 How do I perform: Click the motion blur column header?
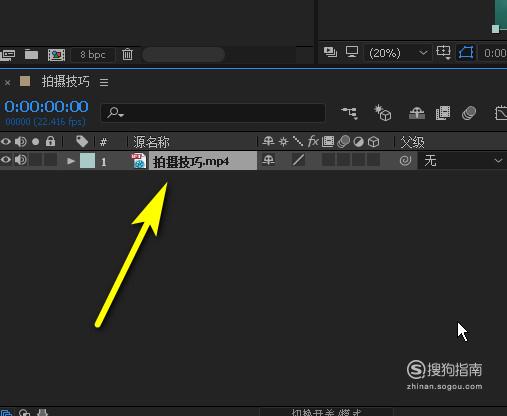click(x=343, y=142)
